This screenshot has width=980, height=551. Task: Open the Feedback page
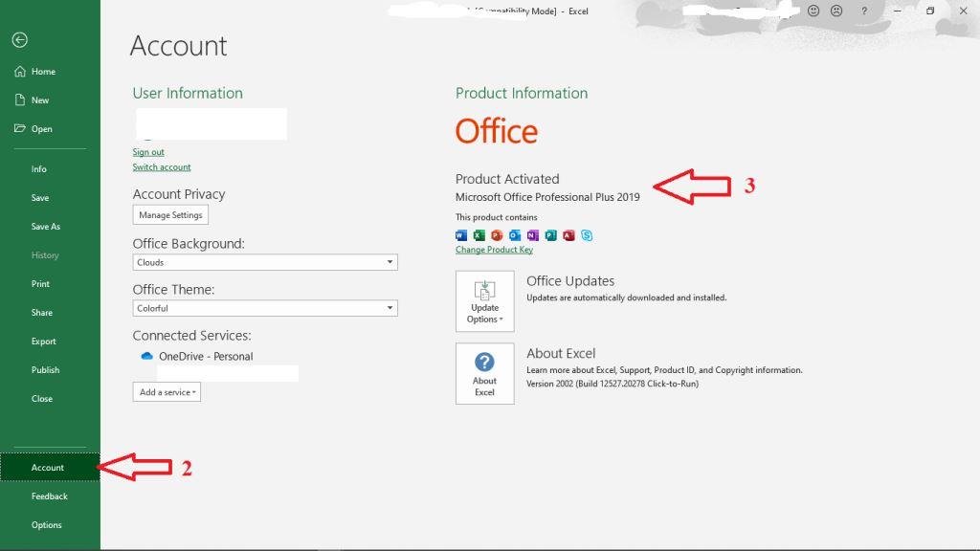50,496
